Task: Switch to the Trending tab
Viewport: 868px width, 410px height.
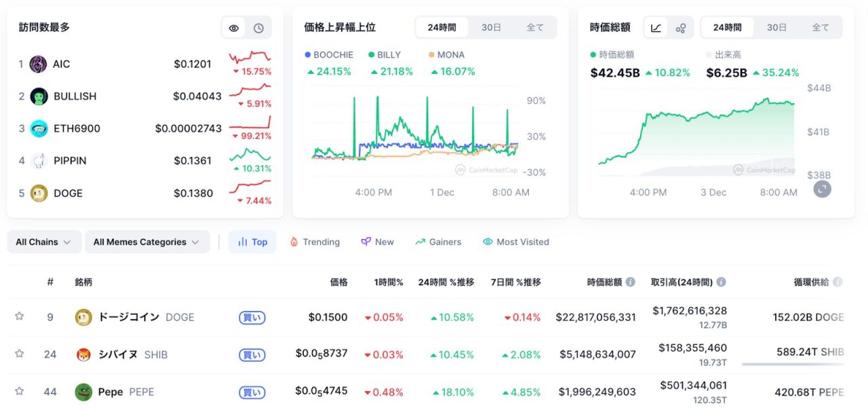Action: coord(315,242)
